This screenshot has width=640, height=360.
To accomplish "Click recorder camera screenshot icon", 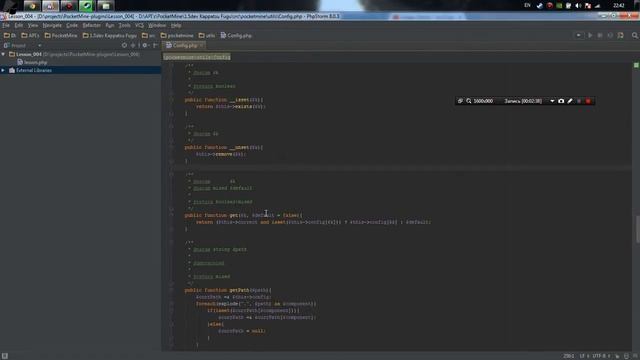I will pos(561,101).
